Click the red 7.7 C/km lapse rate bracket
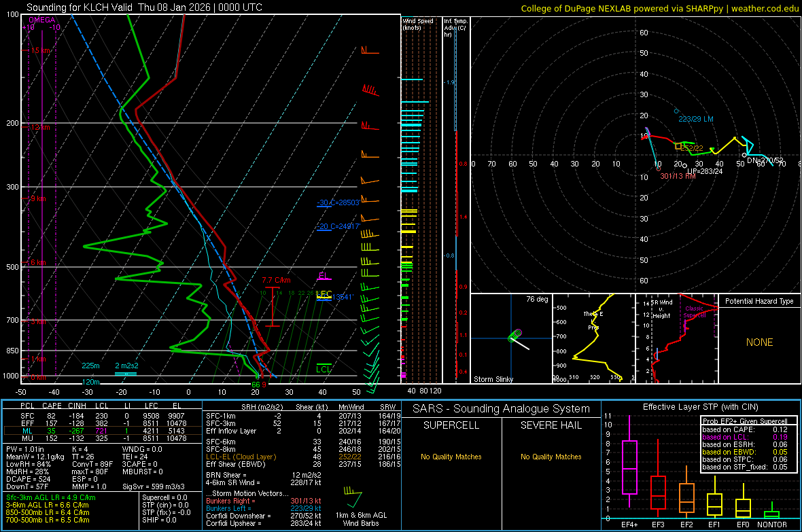Image resolution: width=802 pixels, height=532 pixels. pos(272,307)
